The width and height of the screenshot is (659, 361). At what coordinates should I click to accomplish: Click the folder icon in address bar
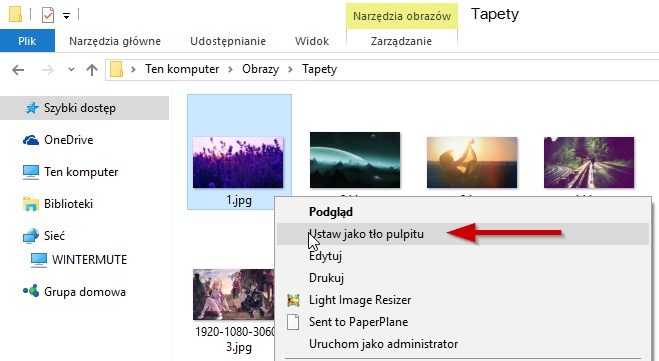pos(116,69)
